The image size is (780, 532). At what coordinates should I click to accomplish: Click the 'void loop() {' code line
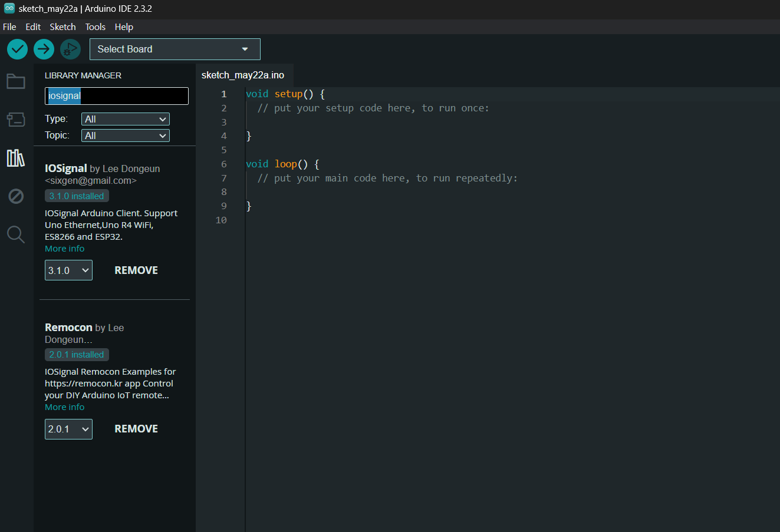[x=282, y=164]
